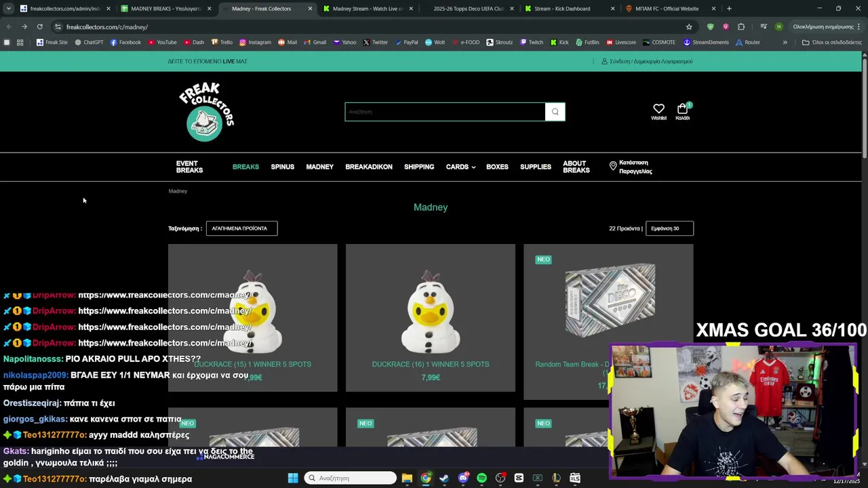Go back with the browser back arrow
868x488 pixels.
9,26
